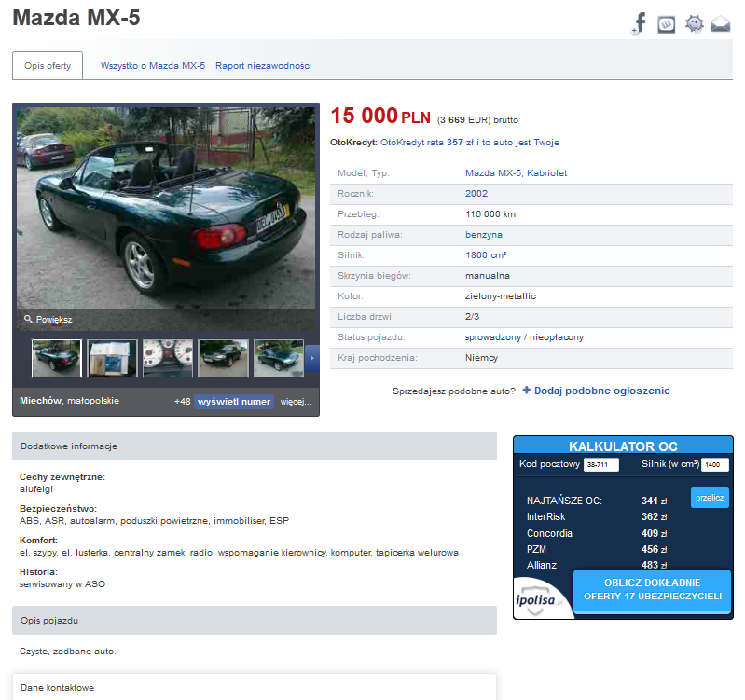
Task: Click the Allianz insurance row
Action: pos(597,565)
